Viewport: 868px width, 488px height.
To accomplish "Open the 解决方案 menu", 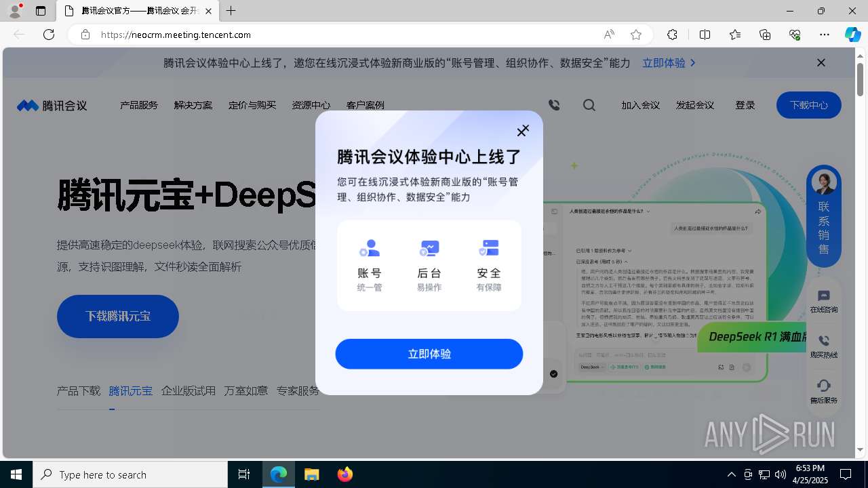I will 193,105.
